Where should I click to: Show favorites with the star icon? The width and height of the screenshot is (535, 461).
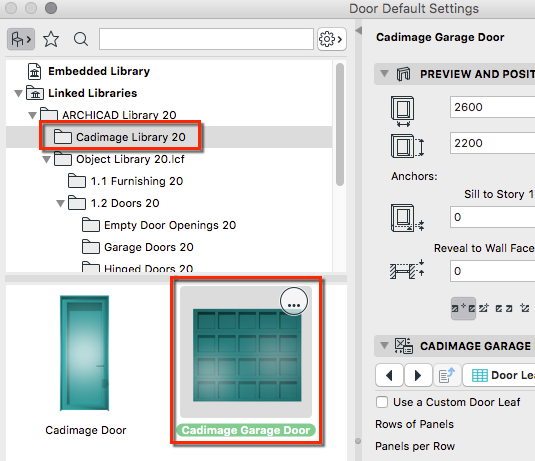coord(51,39)
